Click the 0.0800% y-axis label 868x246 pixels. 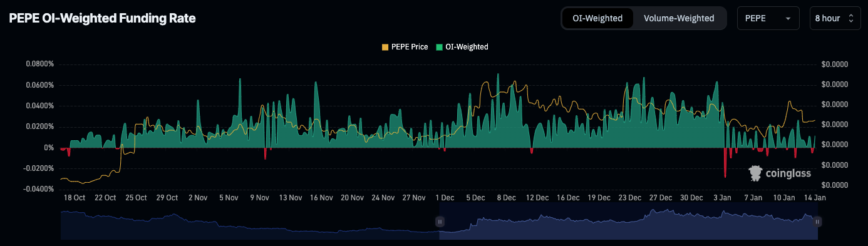click(x=40, y=64)
